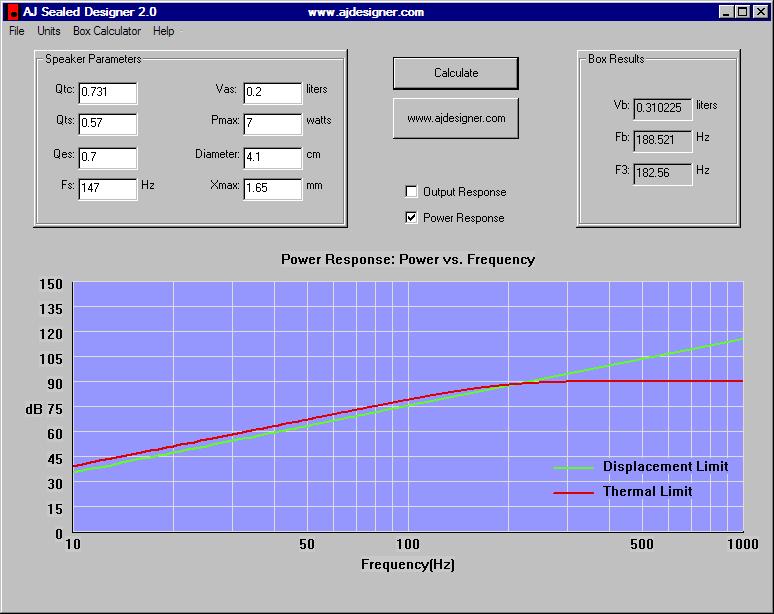The width and height of the screenshot is (774, 614).
Task: Click the Frequency(Hz) axis label
Action: pos(408,565)
